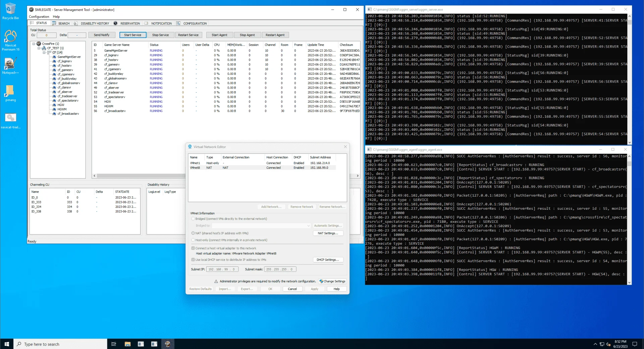
Task: Select the ID_333 row in Channeling CU
Action: pos(85,202)
